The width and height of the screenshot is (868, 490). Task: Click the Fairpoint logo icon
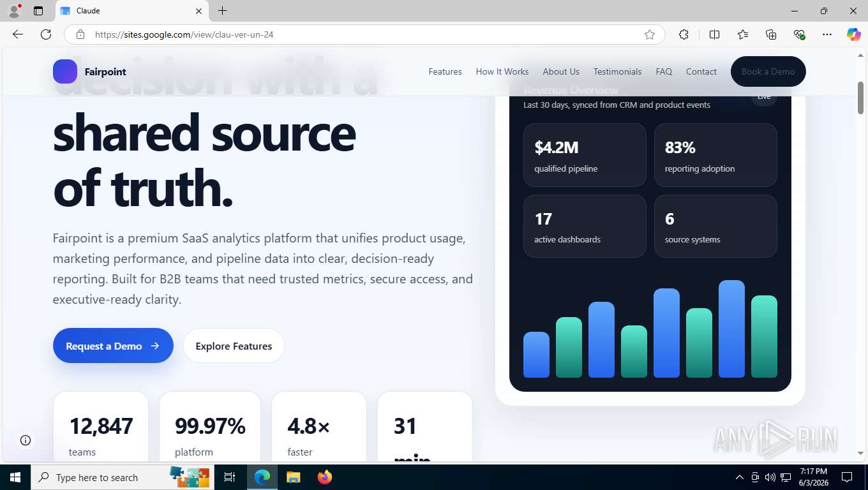(65, 71)
